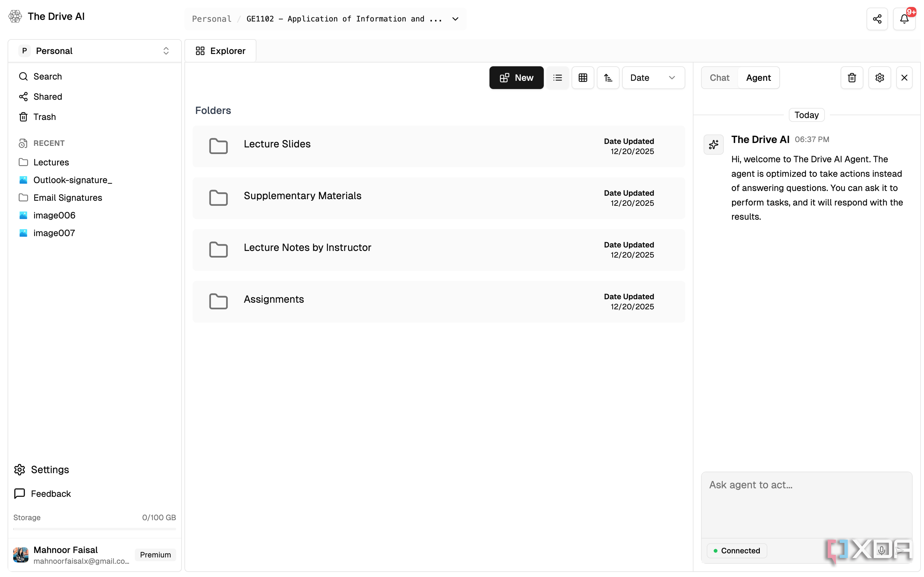This screenshot has width=924, height=577.
Task: Expand the breadcrumb folder dropdown
Action: pyautogui.click(x=455, y=19)
